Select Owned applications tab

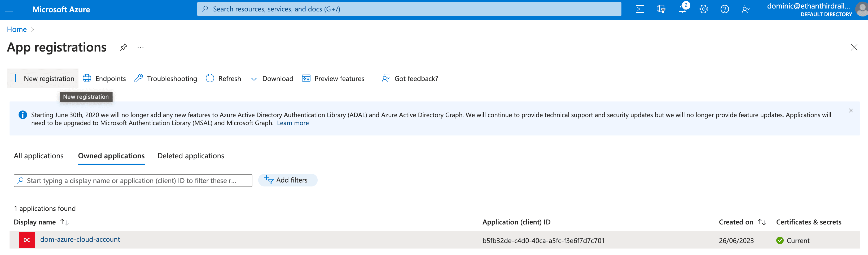click(111, 156)
